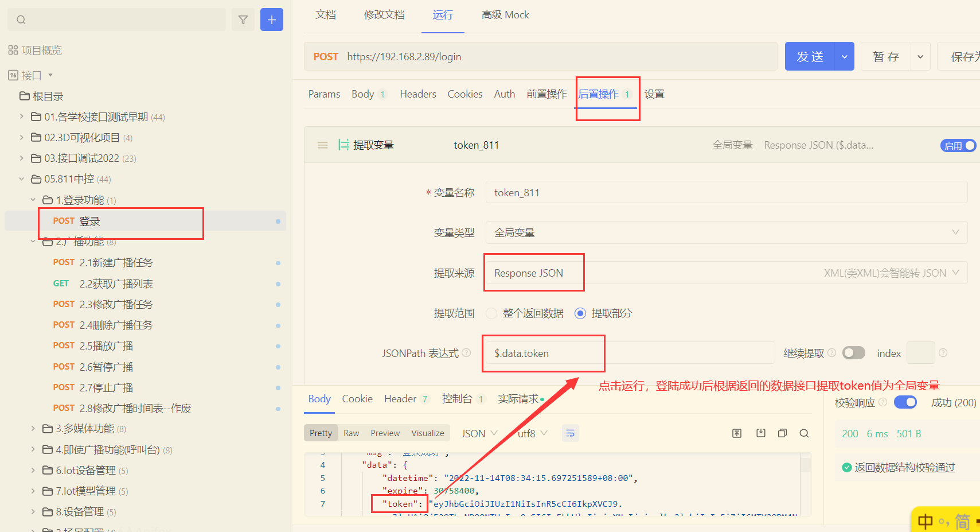Click help icon beside JSONPath 表达式
This screenshot has width=980, height=532.
pos(466,353)
